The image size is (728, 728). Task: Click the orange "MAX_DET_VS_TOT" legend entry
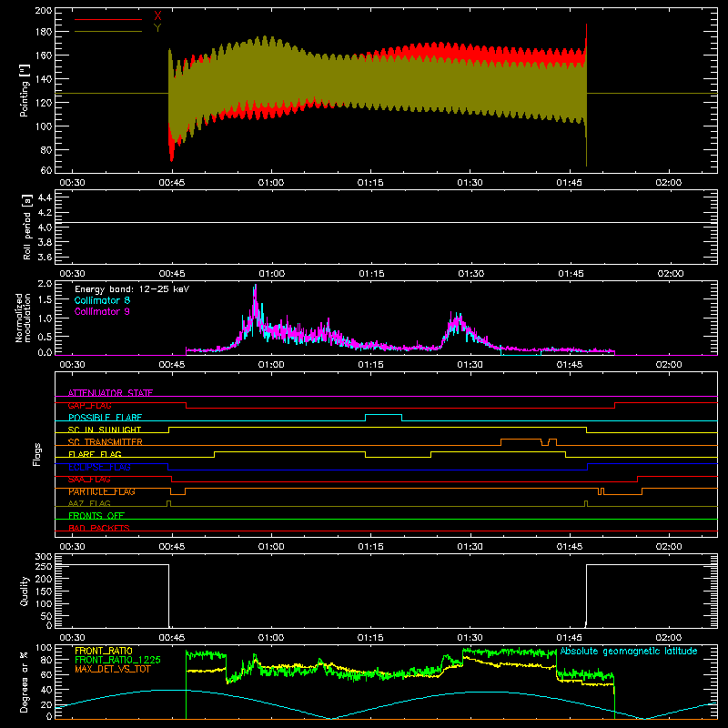coord(113,669)
